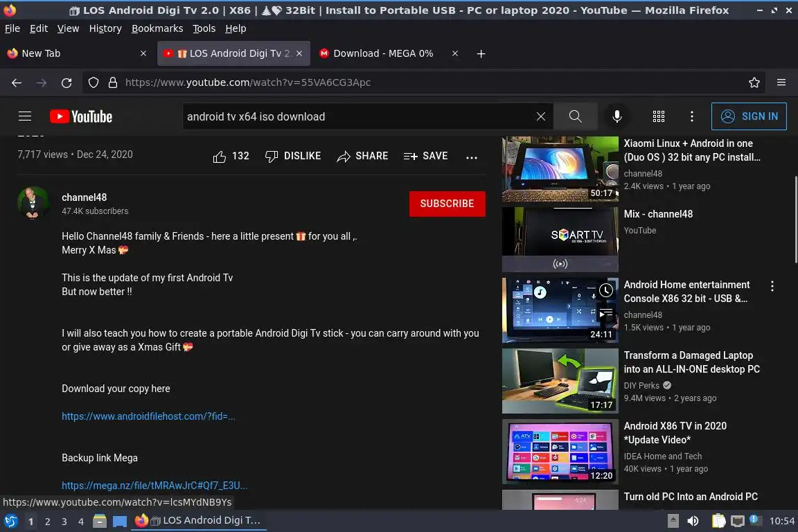Screen dimensions: 798x532
Task: Click the 10:54 taskbar clock
Action: pyautogui.click(x=781, y=521)
